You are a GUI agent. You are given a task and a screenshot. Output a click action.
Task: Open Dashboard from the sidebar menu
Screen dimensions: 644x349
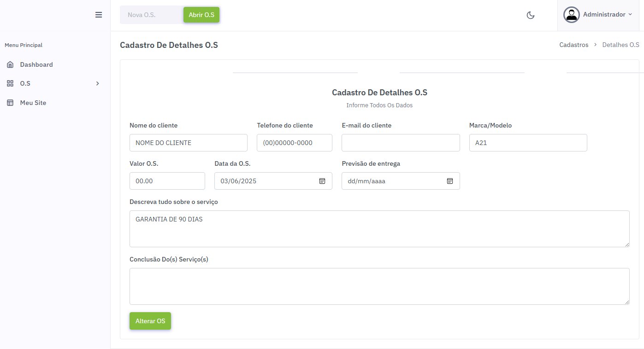36,65
